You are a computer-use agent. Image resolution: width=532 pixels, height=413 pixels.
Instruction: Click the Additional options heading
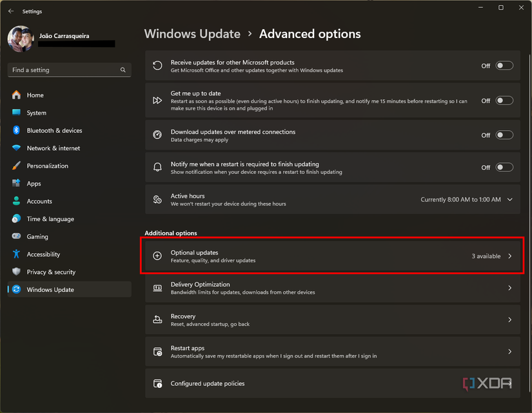tap(171, 233)
